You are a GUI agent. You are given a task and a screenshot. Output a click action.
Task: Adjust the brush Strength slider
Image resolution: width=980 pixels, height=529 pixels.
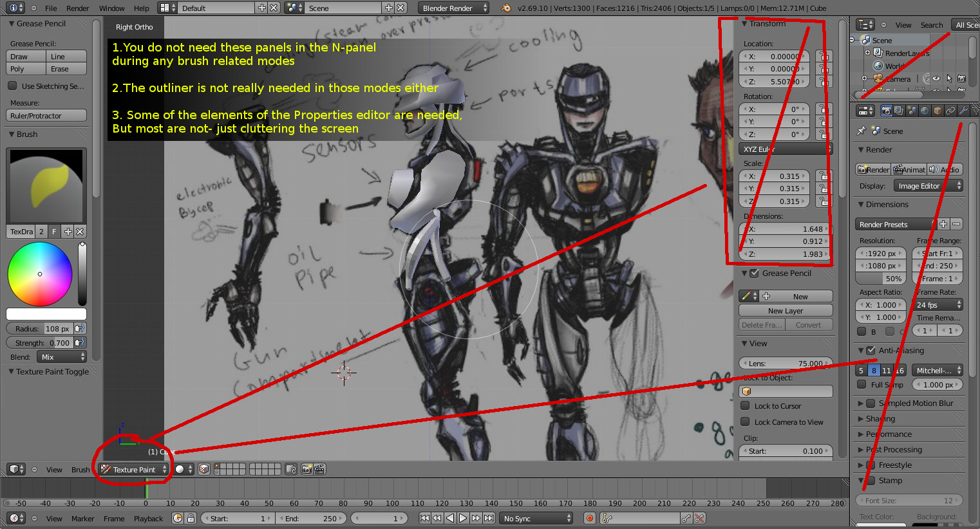pyautogui.click(x=40, y=343)
